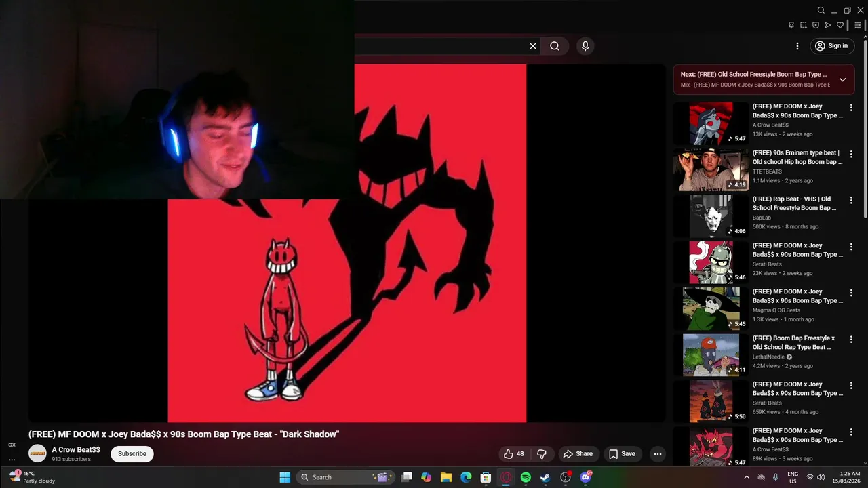Open Serati Beats 659K views thumbnail
The height and width of the screenshot is (488, 868).
click(x=711, y=401)
